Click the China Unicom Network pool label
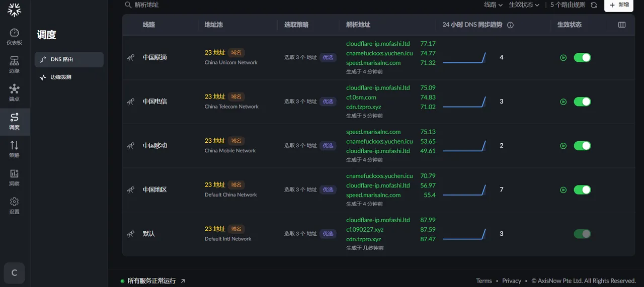Viewport: 644px width, 287px height. click(231, 63)
